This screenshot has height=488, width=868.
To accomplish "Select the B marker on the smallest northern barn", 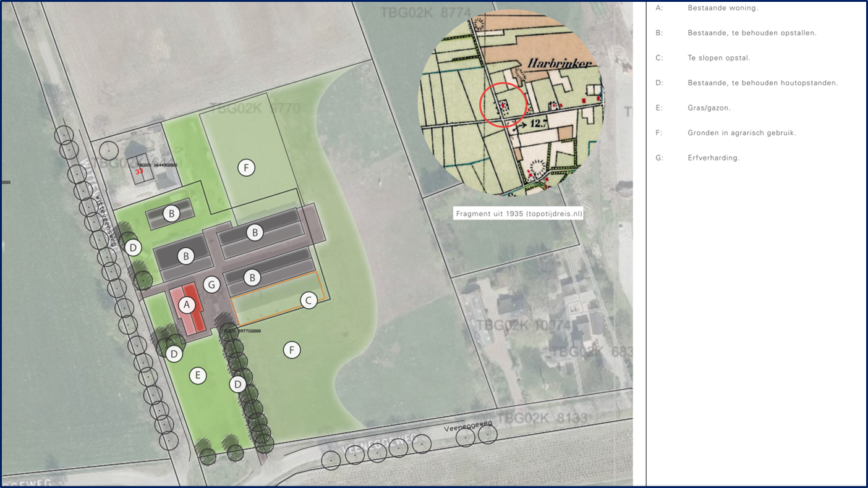I will (171, 214).
